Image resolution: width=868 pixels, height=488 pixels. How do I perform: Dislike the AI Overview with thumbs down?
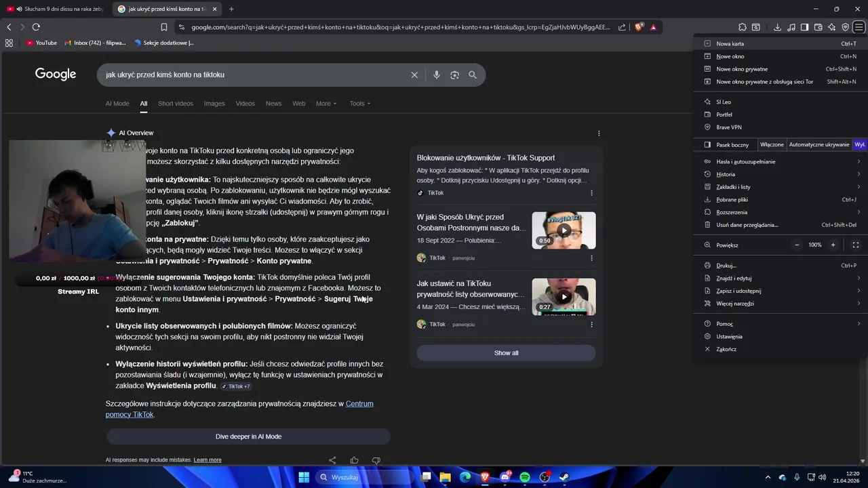[x=376, y=460]
